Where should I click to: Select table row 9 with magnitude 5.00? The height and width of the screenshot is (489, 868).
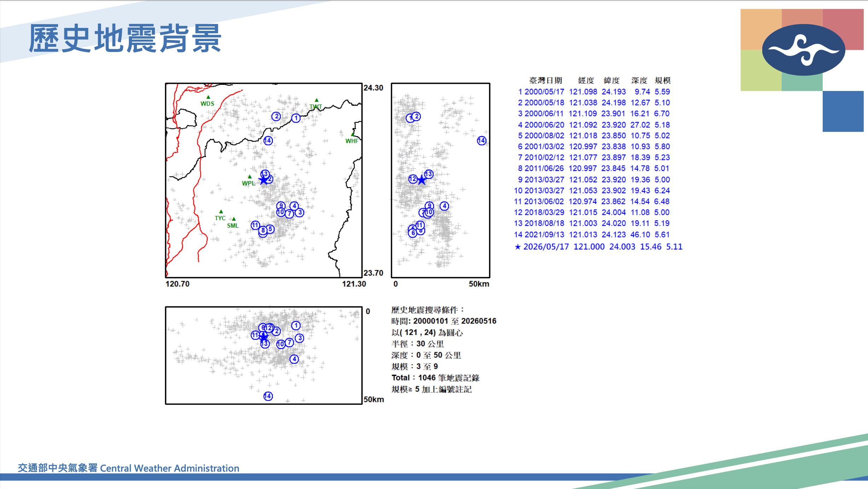[594, 179]
